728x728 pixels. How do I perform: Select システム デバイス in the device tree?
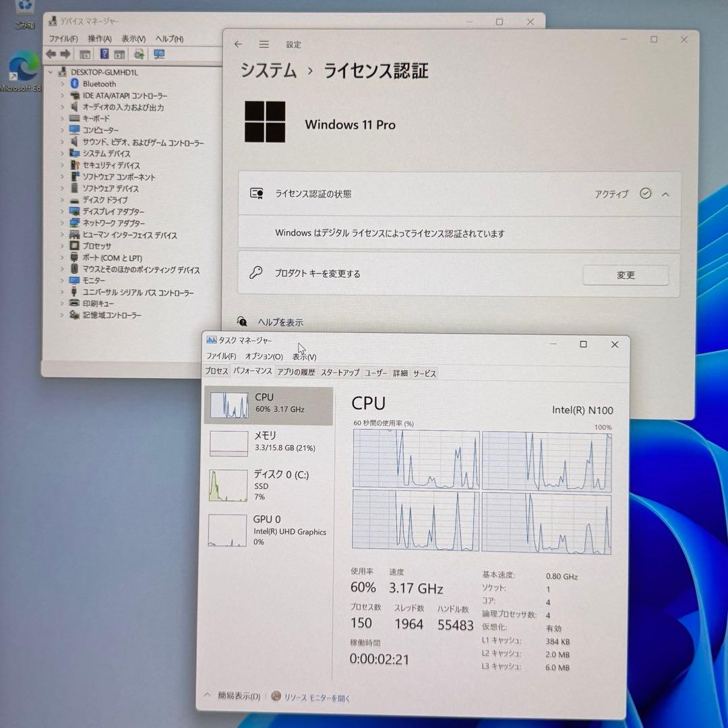[107, 154]
